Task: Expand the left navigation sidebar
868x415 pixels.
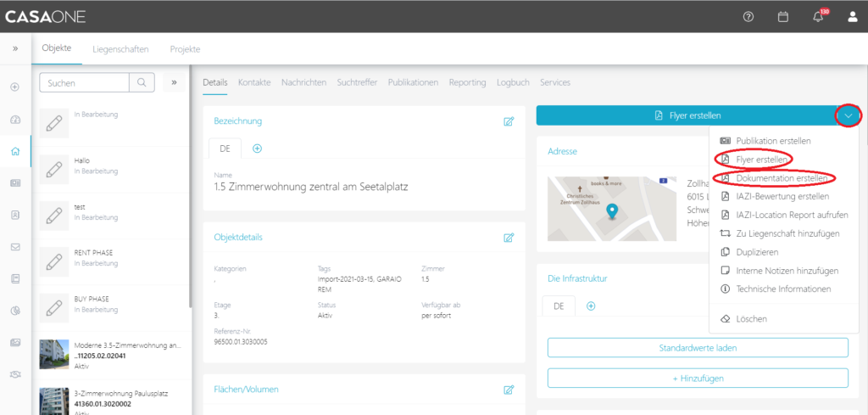Action: point(14,49)
